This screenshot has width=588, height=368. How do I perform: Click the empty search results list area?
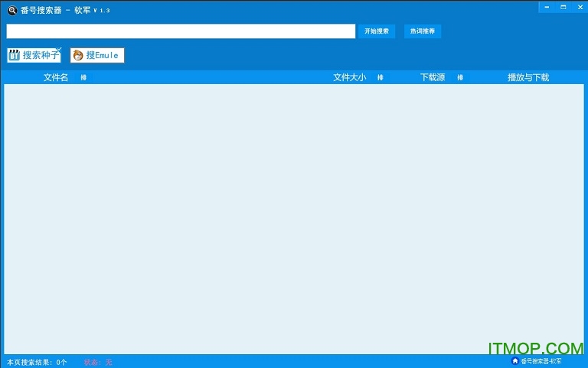point(294,218)
